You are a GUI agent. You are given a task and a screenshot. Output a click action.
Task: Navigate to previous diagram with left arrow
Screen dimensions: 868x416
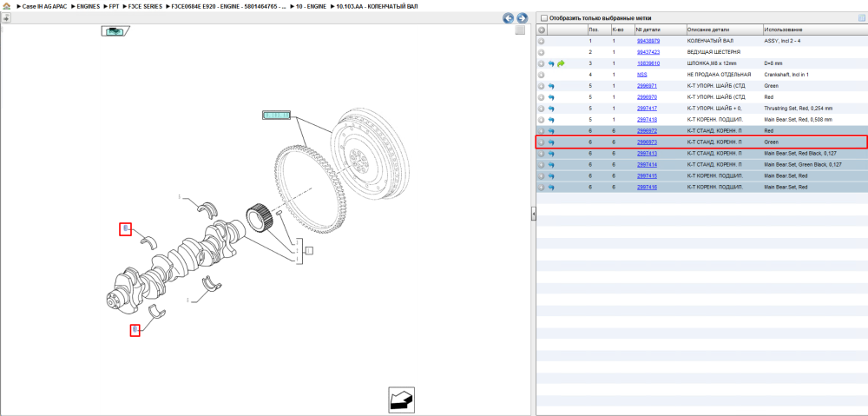point(508,18)
